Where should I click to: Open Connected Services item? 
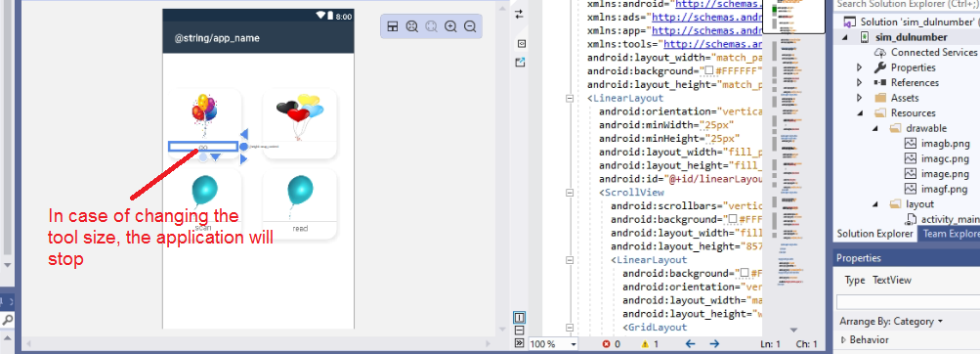[x=935, y=53]
